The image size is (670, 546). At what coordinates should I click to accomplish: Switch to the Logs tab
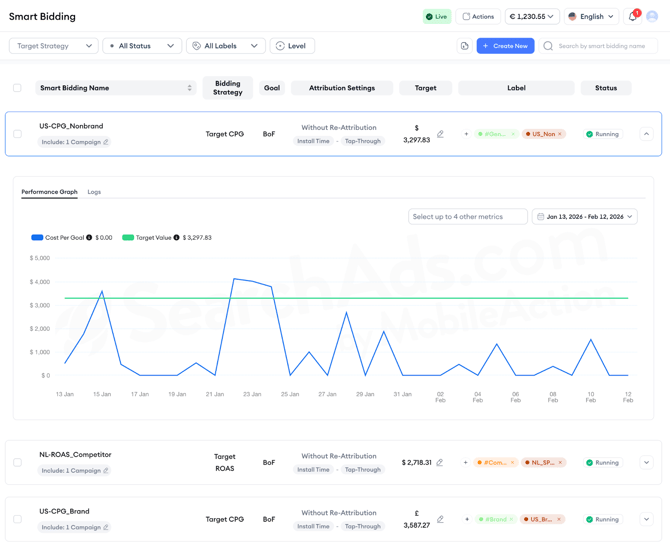pos(94,192)
